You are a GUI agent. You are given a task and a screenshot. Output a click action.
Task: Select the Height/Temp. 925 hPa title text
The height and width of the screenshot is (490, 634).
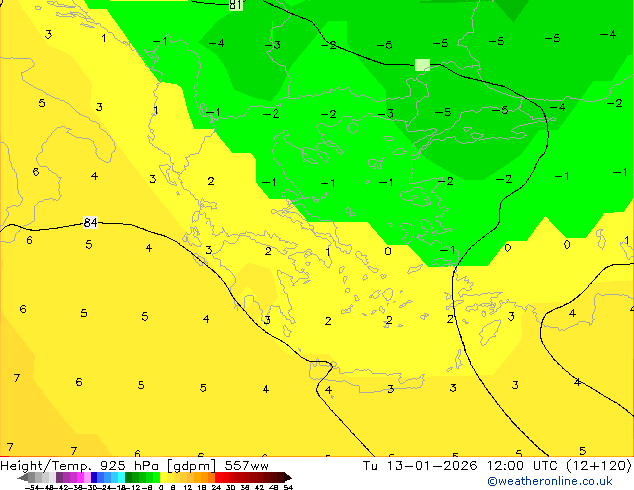tap(79, 466)
